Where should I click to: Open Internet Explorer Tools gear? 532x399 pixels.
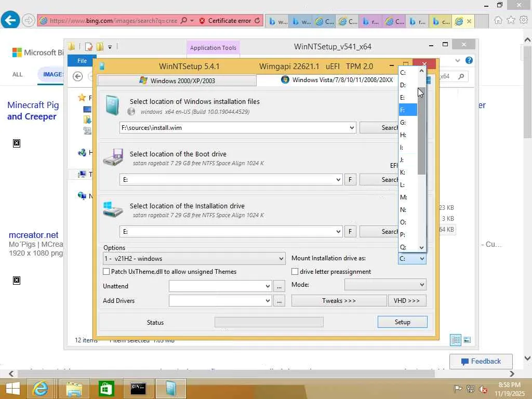pos(524,20)
